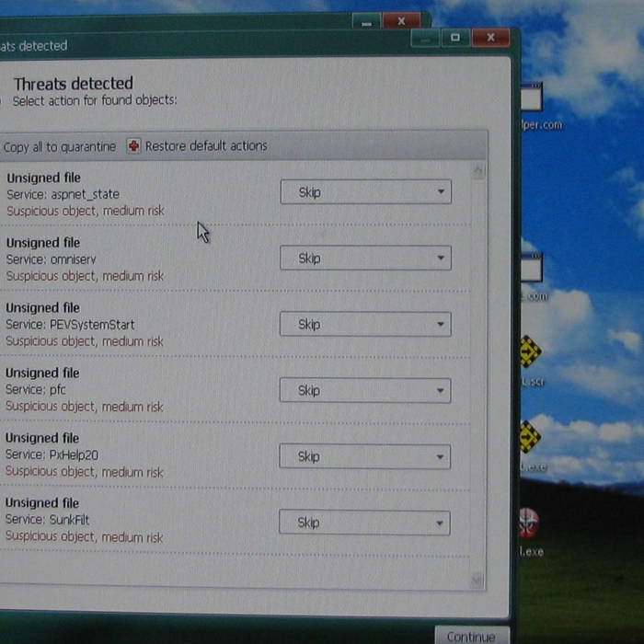Open the action dropdown for aspnet_state service
Image resolution: width=644 pixels, height=644 pixels.
click(x=365, y=191)
